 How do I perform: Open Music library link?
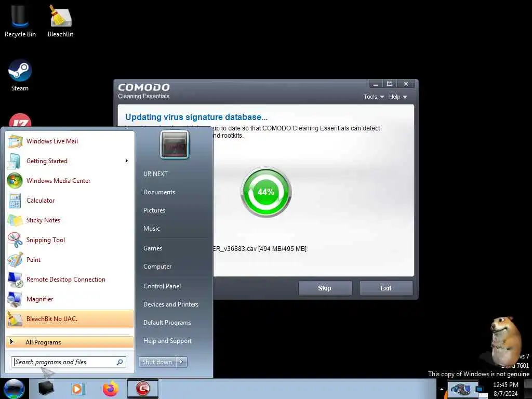pyautogui.click(x=151, y=229)
